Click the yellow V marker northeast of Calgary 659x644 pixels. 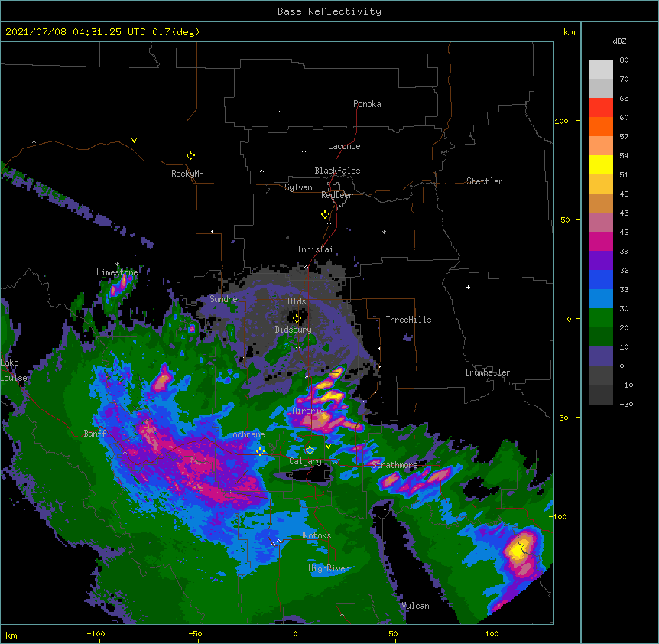point(328,447)
